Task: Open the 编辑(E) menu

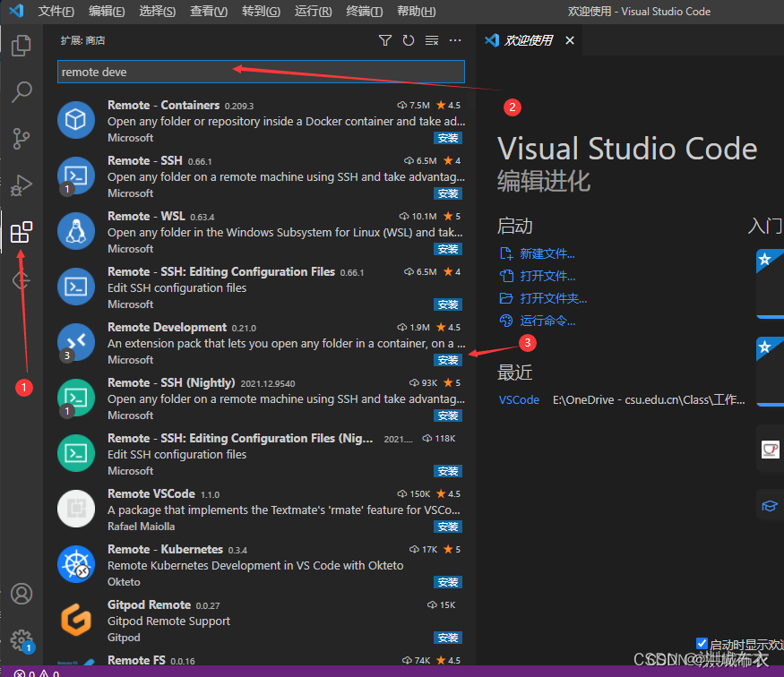Action: click(x=107, y=11)
